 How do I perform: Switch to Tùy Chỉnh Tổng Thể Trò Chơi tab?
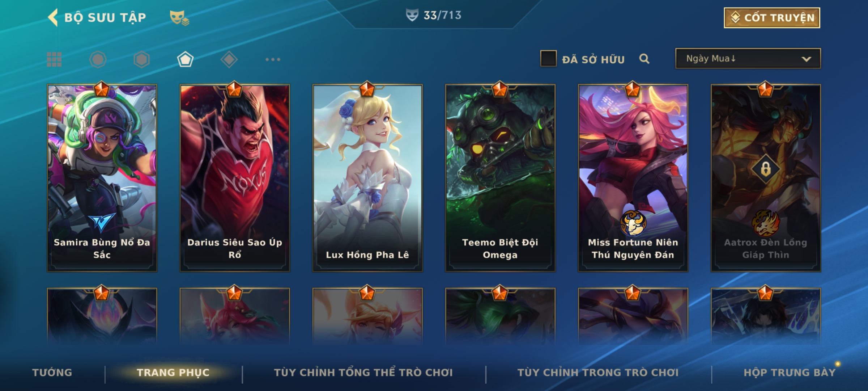(363, 372)
